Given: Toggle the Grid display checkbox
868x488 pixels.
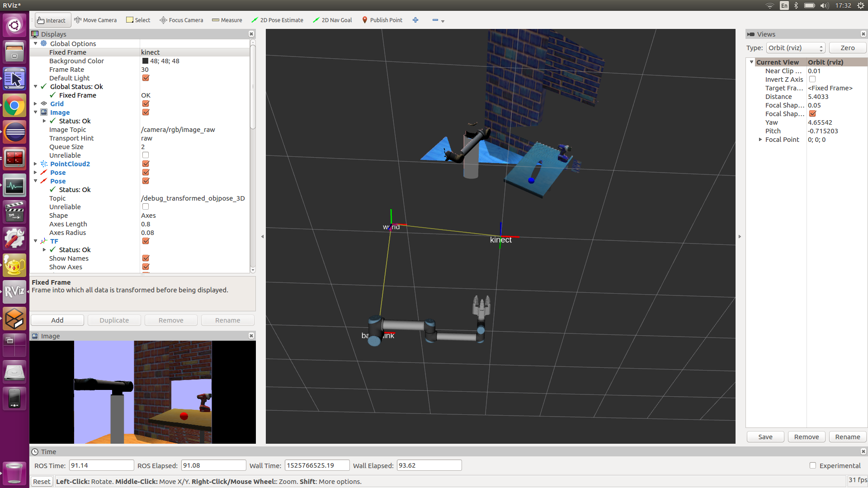Looking at the screenshot, I should click(146, 104).
